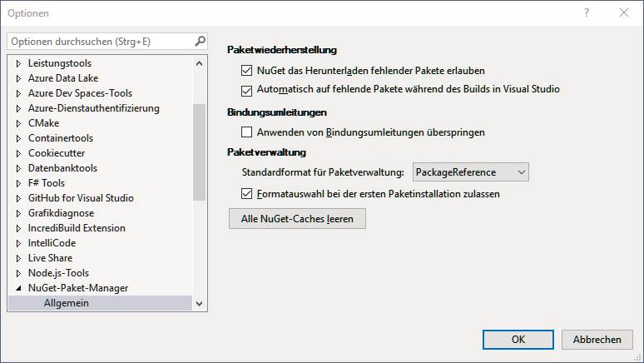Select the IncrediBuild Extension item
The image size is (644, 363).
(x=77, y=228)
